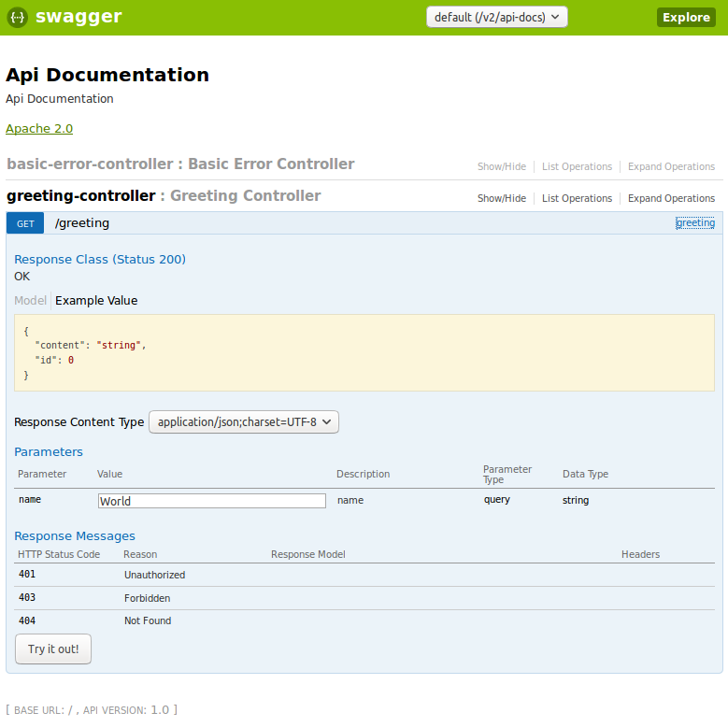Click the swagger logo icon
728x727 pixels.
tap(17, 17)
